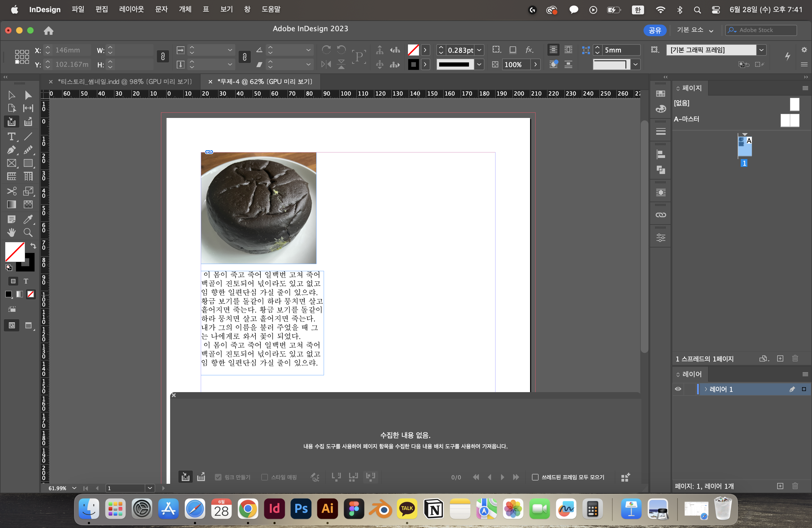The image size is (812, 528).
Task: Open zoom level 61.99% dropdown
Action: (x=74, y=488)
